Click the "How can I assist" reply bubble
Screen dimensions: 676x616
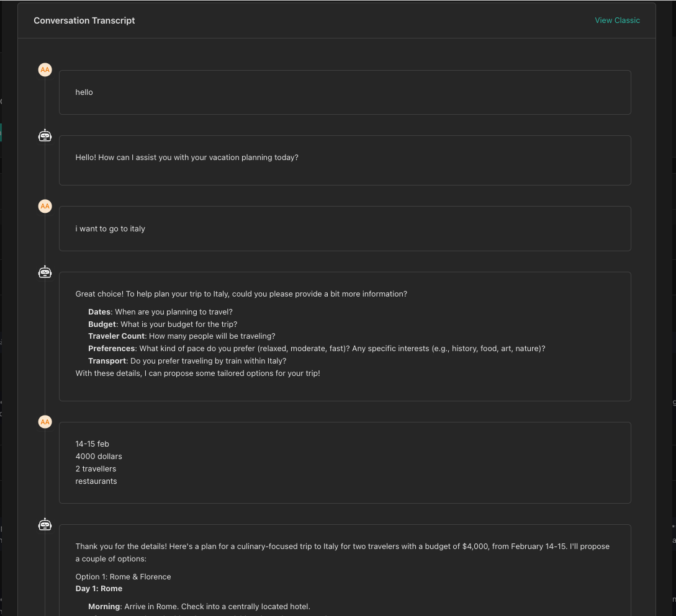point(345,159)
